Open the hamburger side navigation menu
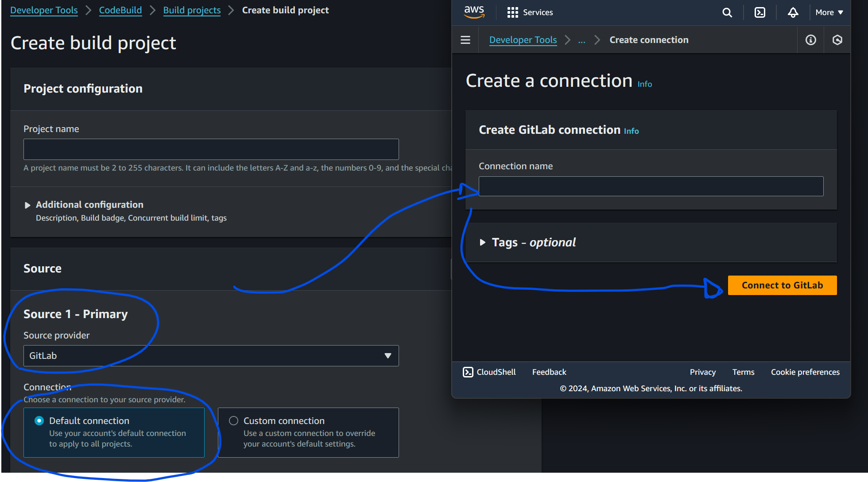868x482 pixels. point(465,40)
